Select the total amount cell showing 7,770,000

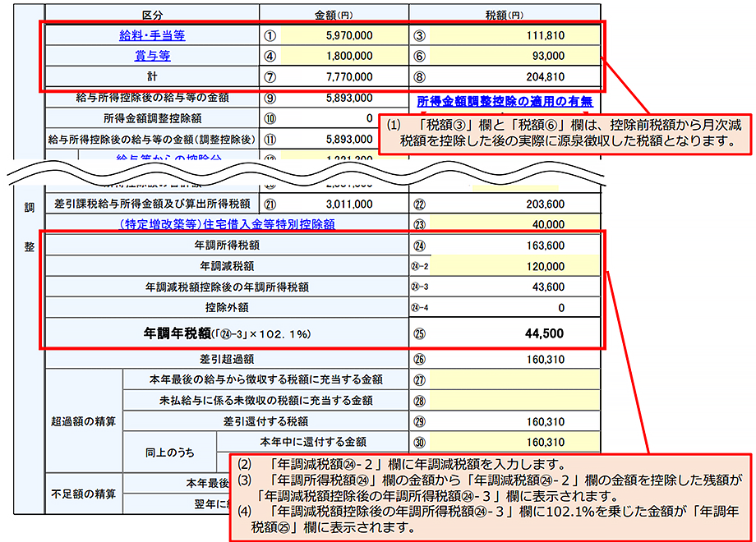tap(345, 77)
